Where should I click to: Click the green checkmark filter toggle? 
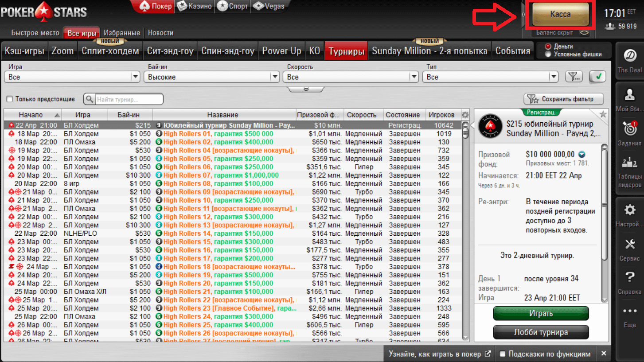point(597,77)
